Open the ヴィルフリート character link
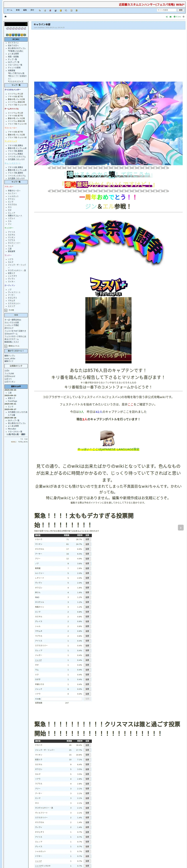The width and height of the screenshot is (187, 868). point(14,293)
